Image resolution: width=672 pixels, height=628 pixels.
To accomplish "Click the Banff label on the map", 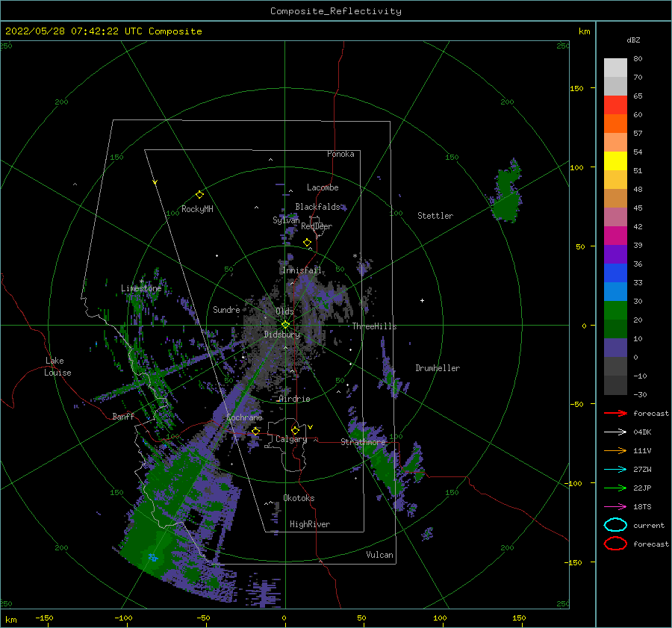I will pyautogui.click(x=123, y=416).
